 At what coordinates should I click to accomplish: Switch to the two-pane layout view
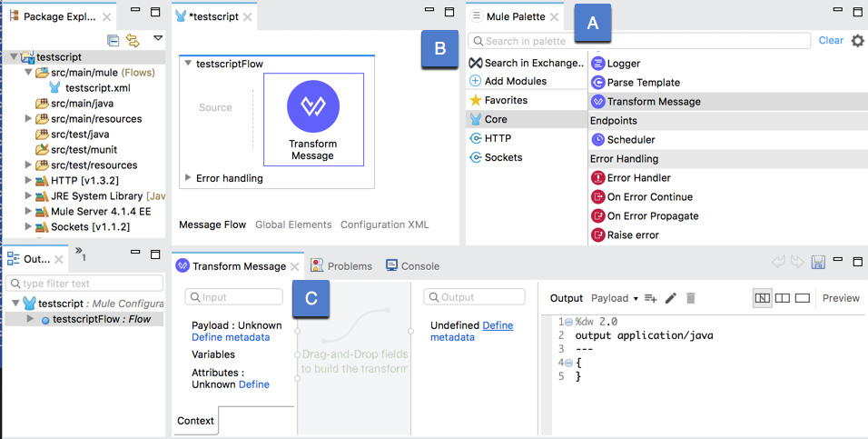click(781, 298)
